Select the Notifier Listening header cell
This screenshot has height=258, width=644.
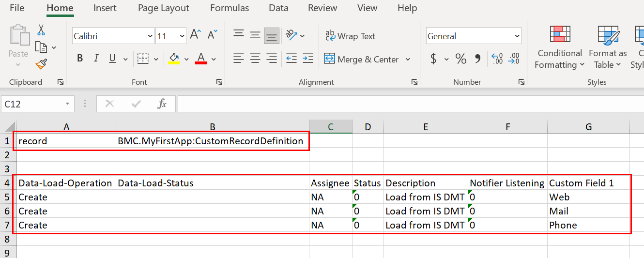(x=508, y=183)
